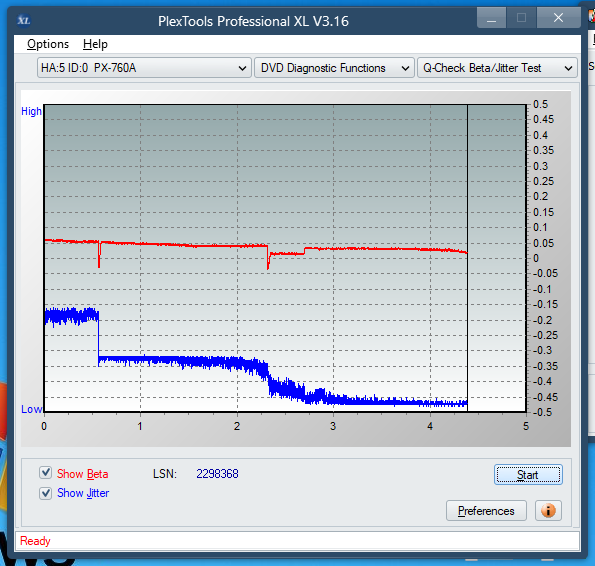Start the Beta/Jitter test
This screenshot has height=566, width=595.
coord(528,475)
